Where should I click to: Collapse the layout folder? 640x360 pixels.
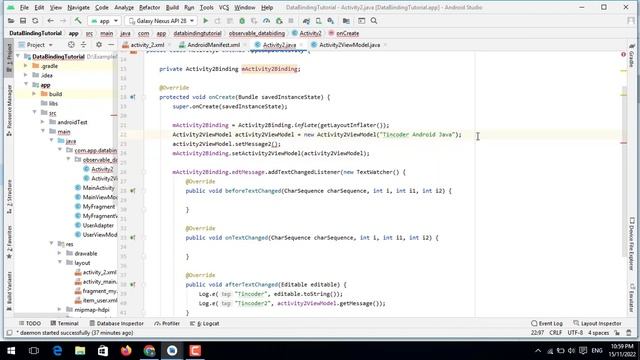point(60,263)
